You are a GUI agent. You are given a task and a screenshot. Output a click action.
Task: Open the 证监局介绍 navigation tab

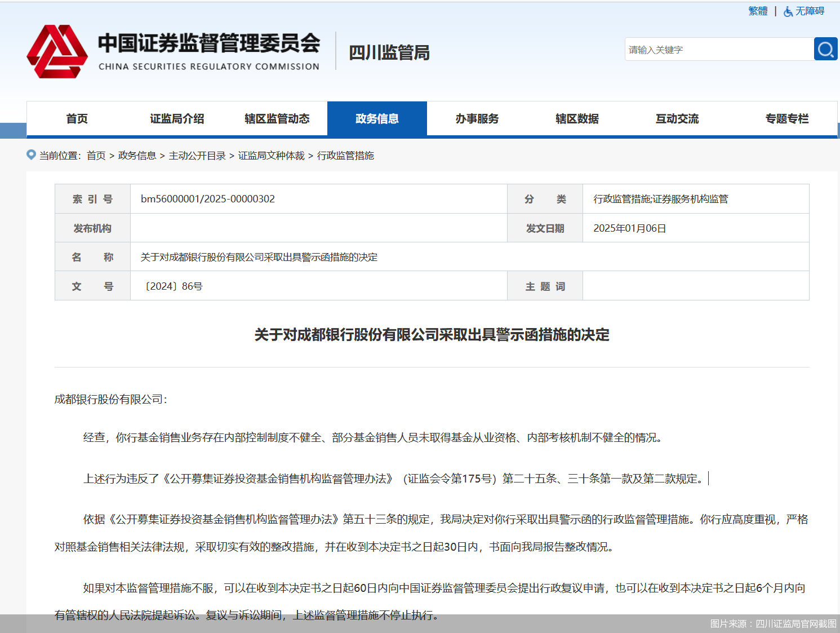point(177,119)
